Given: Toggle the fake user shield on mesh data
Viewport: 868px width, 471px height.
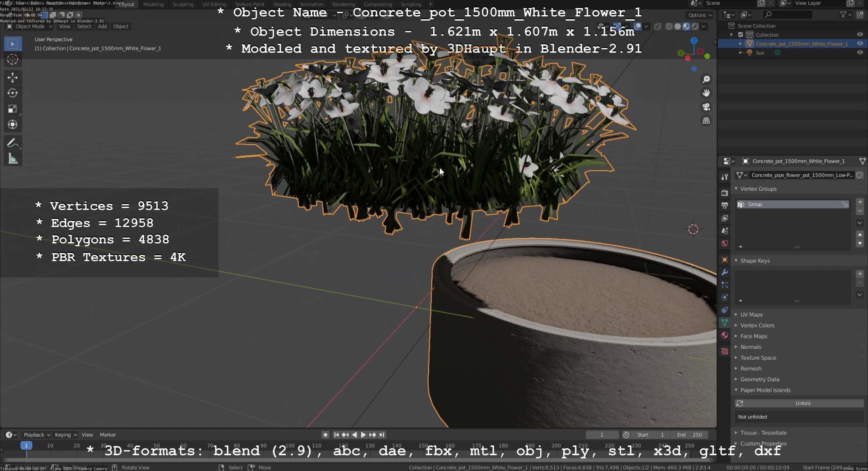Looking at the screenshot, I should 859,175.
